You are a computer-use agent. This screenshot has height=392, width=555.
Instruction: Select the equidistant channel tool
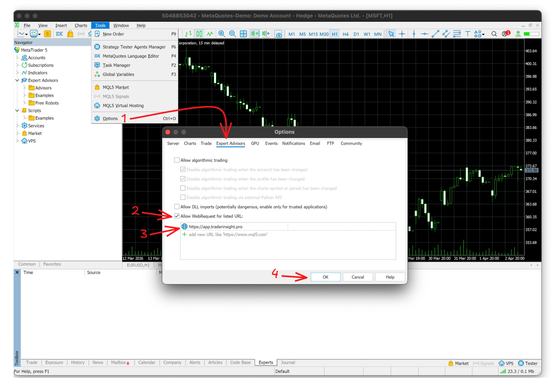click(x=446, y=34)
